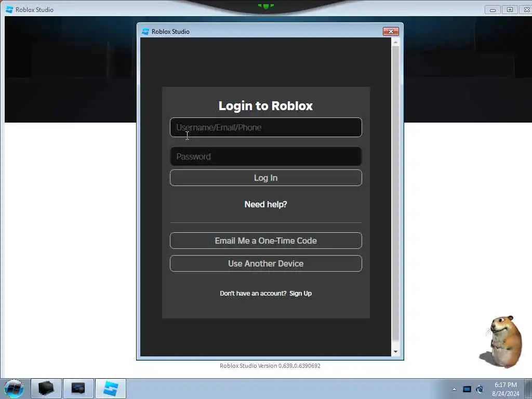Screen dimensions: 532x399
Task: Select Email Me a One-Time Code
Action: 265,241
